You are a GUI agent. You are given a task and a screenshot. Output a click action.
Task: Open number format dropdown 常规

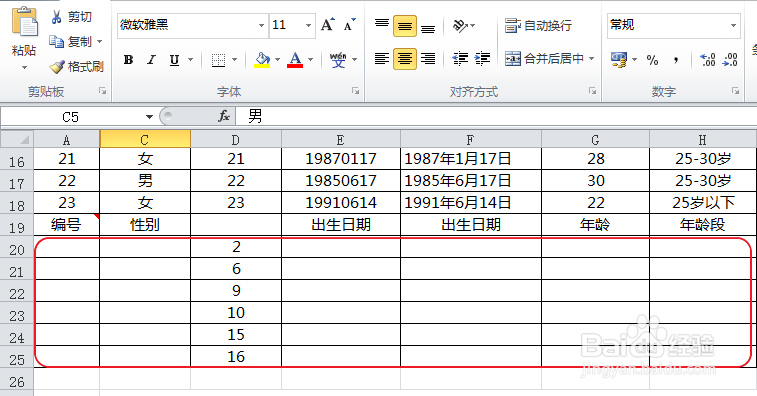(x=733, y=25)
